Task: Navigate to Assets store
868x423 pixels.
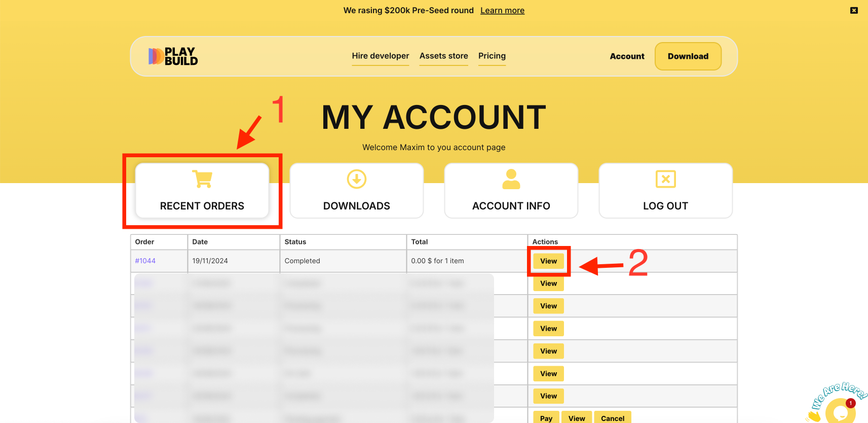Action: point(443,56)
